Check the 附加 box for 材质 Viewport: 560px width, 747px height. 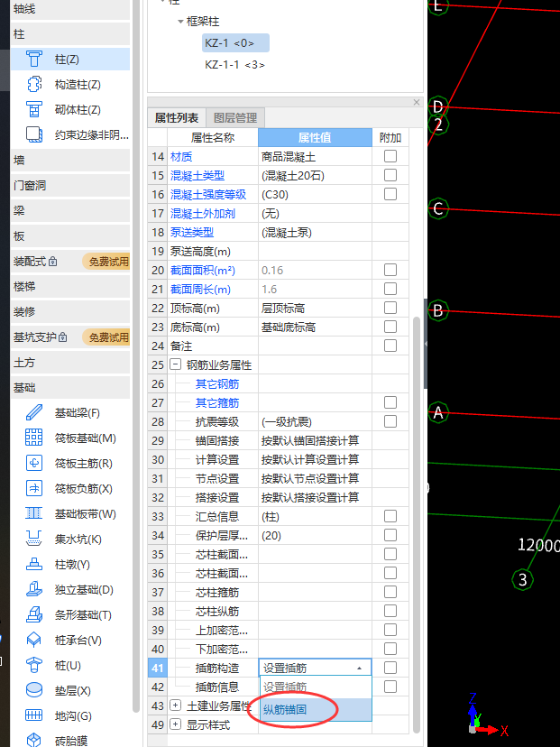[390, 156]
